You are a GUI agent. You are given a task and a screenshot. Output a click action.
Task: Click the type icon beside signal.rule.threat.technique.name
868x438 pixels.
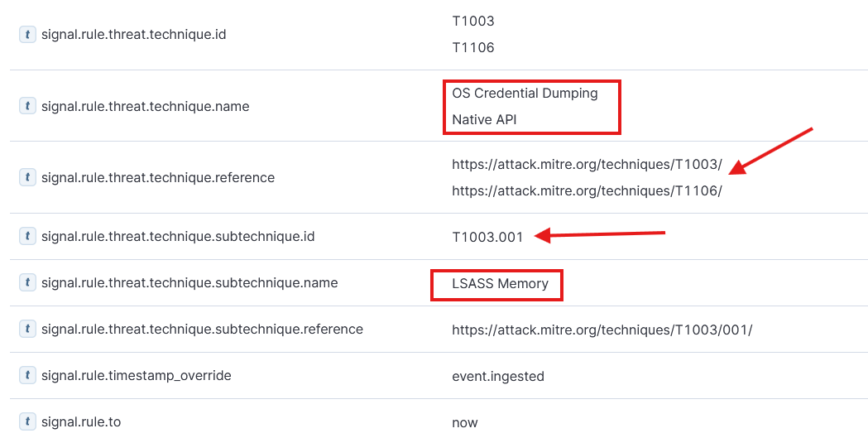click(27, 106)
